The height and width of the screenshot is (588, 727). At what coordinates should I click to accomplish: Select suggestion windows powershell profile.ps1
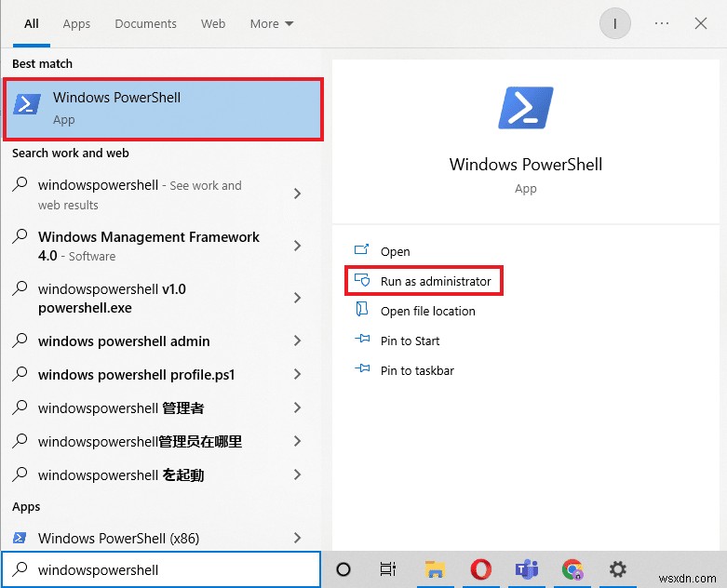[136, 374]
